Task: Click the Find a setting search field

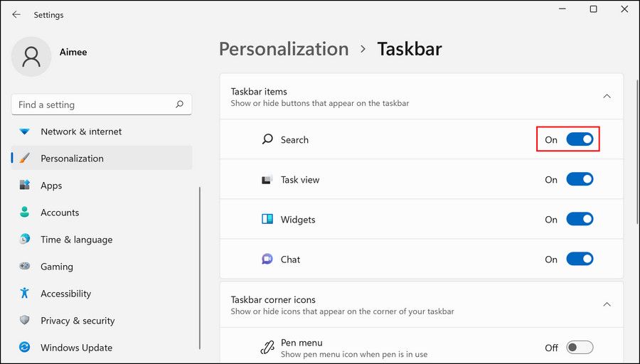Action: pyautogui.click(x=92, y=105)
